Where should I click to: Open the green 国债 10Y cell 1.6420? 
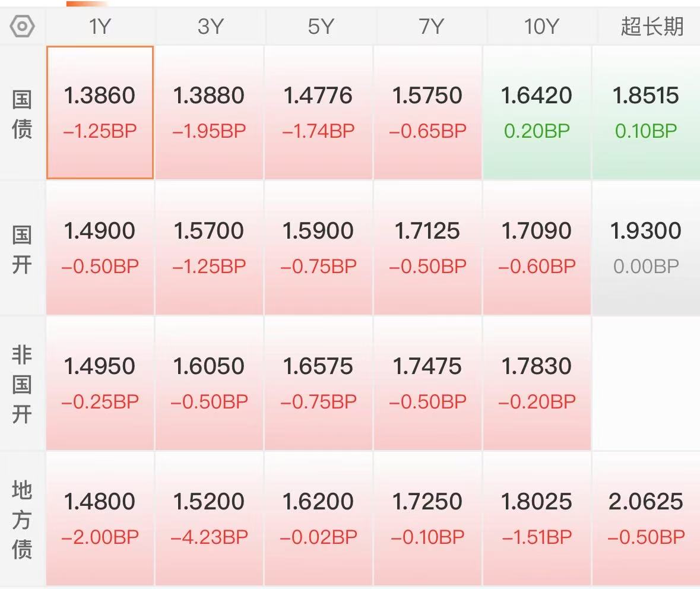coord(537,113)
